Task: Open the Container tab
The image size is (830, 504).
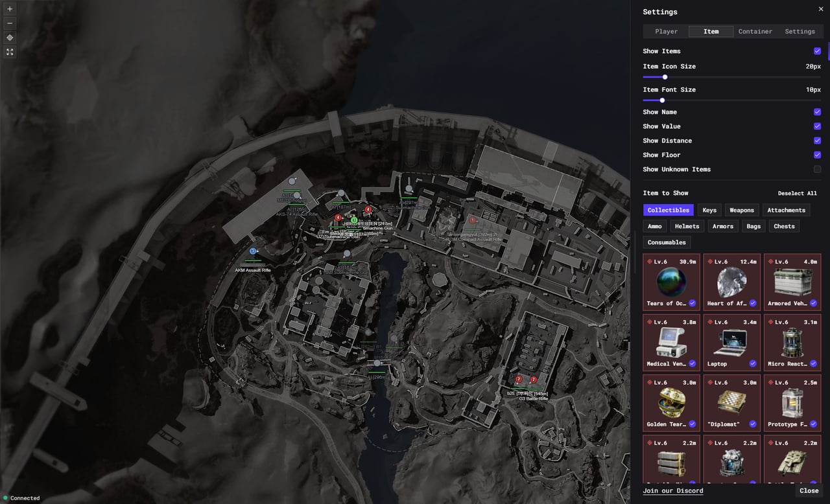Action: [x=755, y=31]
